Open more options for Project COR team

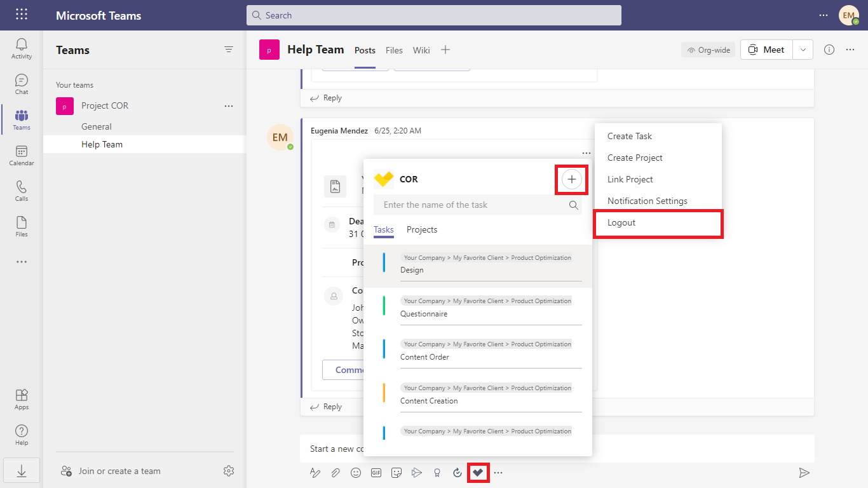point(229,106)
